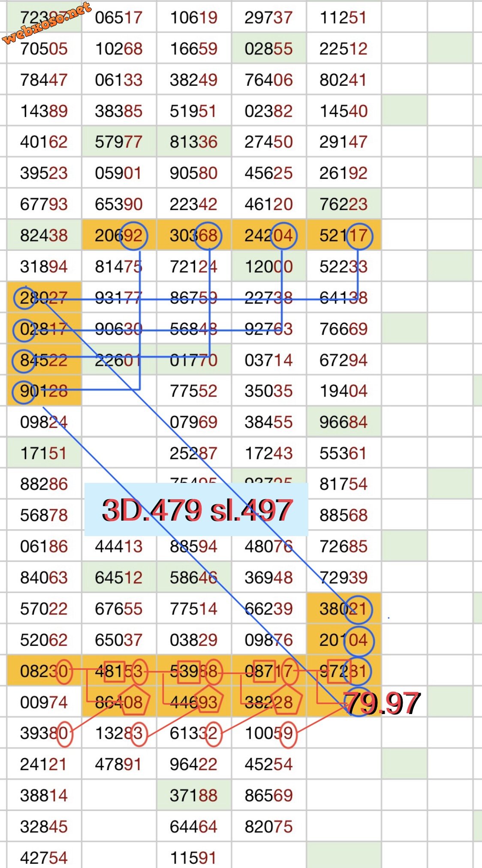482x868 pixels.
Task: Click cell 84063
Action: pos(44,578)
